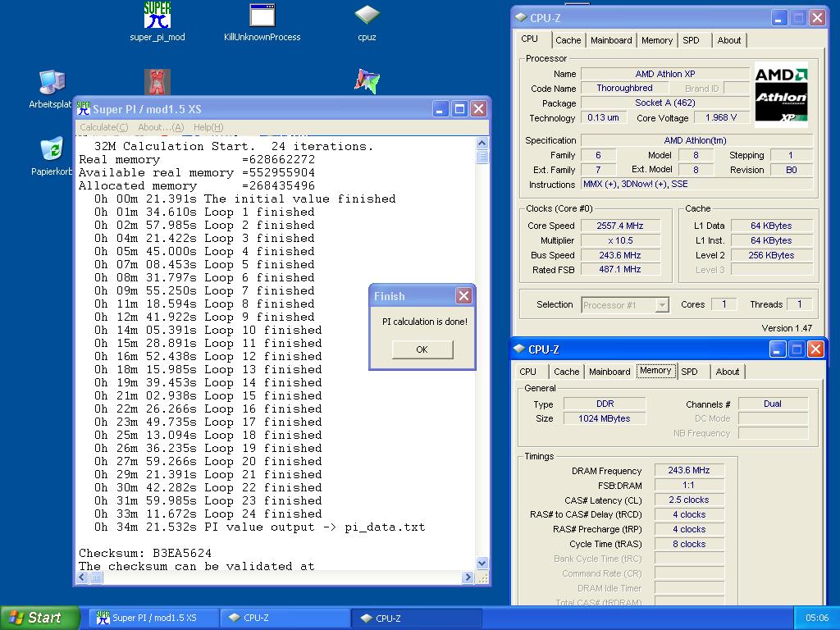Click the bottom CPU-Z window title icon
This screenshot has height=630, width=840.
click(x=519, y=349)
